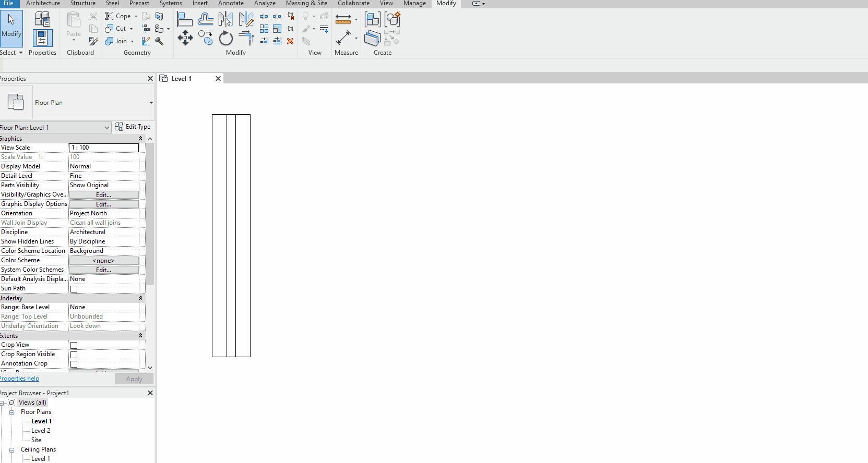This screenshot has width=868, height=463.
Task: Open the Collaborate ribbon tab
Action: click(x=353, y=4)
